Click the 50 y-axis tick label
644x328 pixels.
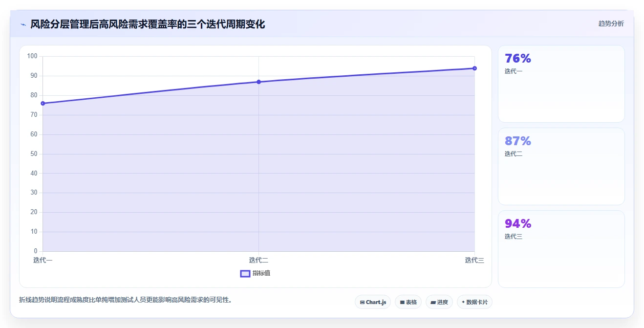(x=34, y=154)
